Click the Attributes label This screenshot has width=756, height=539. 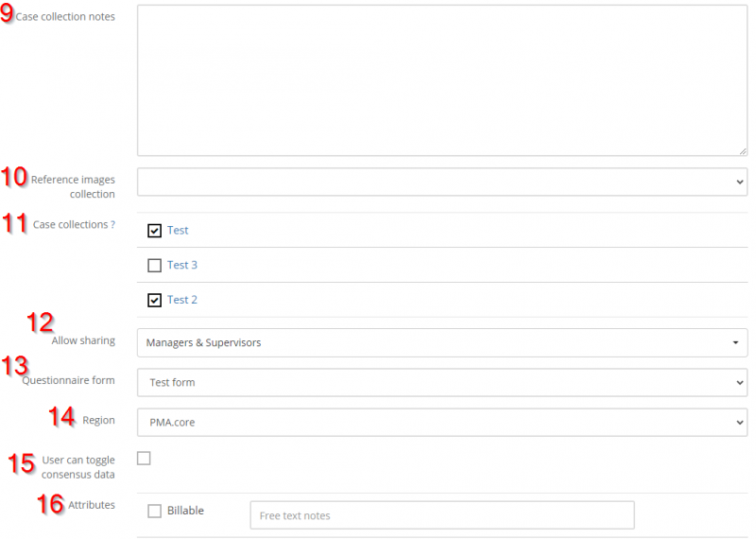[92, 506]
